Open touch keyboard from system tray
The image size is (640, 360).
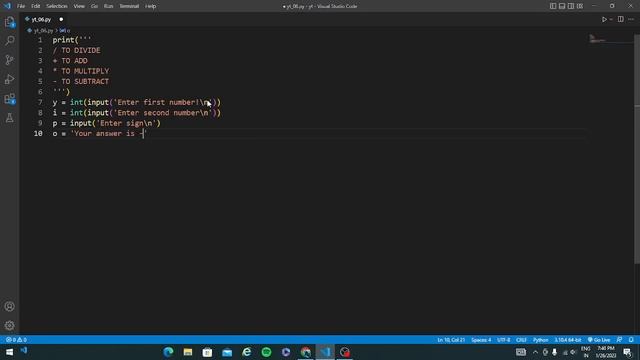[520, 352]
